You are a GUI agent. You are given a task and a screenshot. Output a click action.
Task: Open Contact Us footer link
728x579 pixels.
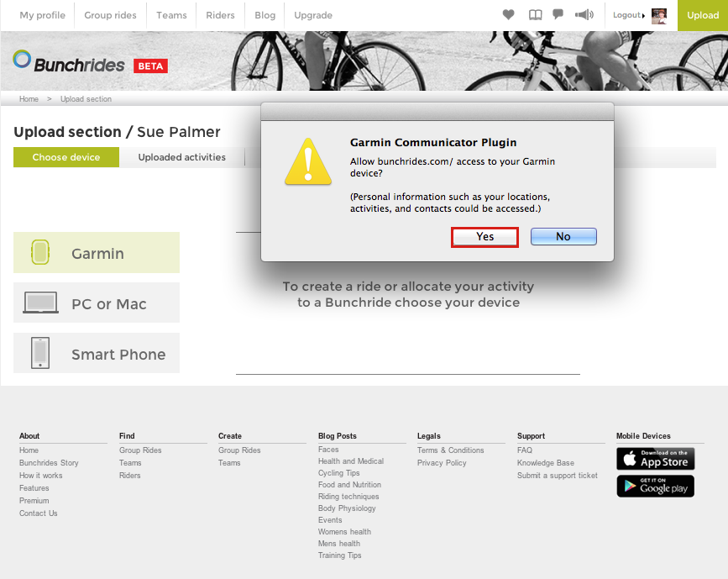click(38, 513)
